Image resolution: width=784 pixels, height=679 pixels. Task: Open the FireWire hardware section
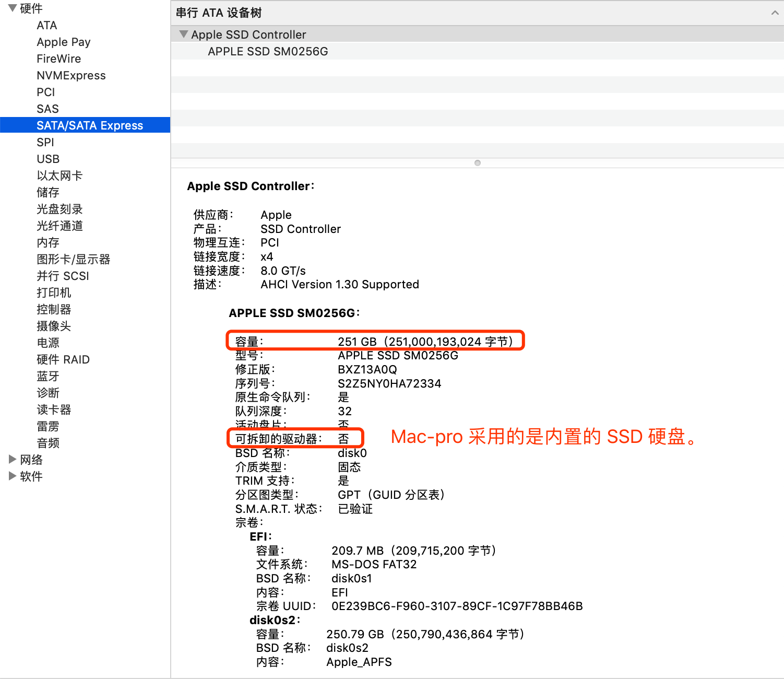click(x=58, y=58)
